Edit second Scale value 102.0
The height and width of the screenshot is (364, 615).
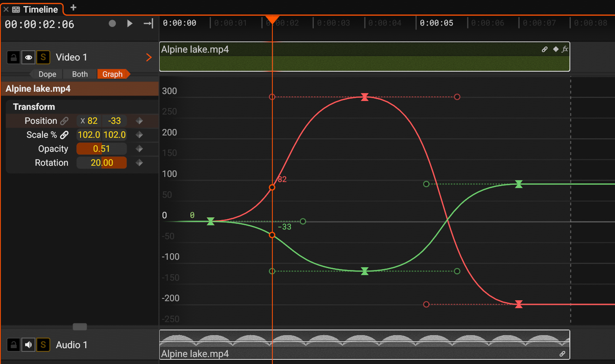(x=115, y=135)
